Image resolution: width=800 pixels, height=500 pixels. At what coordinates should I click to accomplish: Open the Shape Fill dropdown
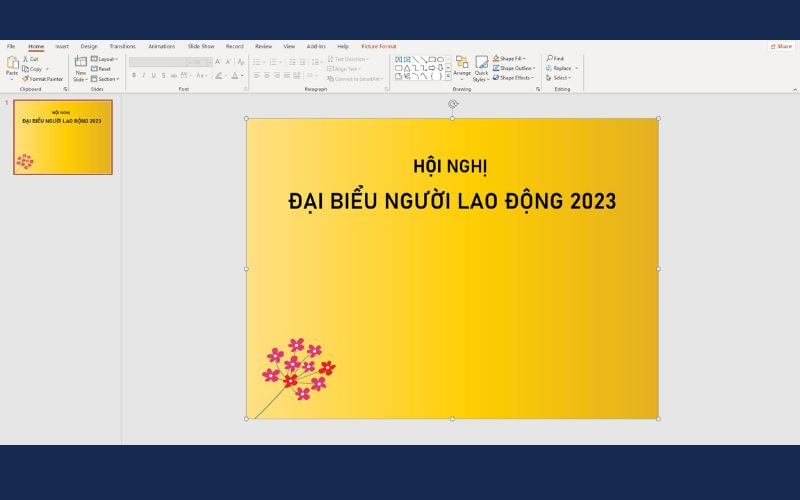point(509,59)
